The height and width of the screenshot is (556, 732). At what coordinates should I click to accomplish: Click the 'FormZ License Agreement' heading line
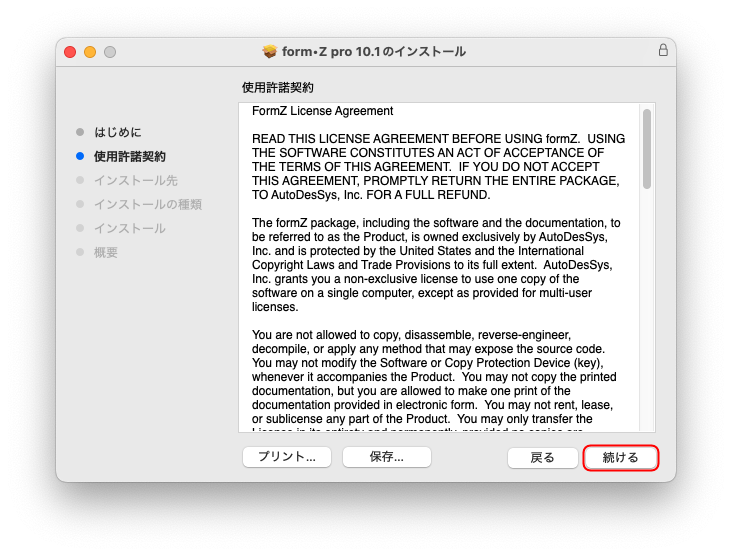[322, 111]
